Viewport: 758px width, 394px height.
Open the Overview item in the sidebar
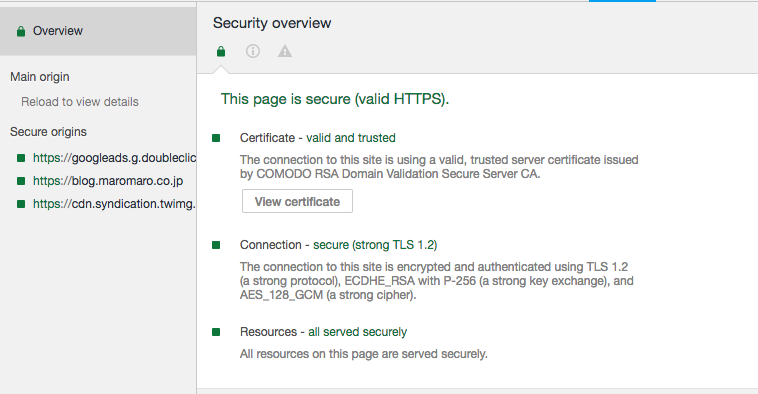pos(98,31)
